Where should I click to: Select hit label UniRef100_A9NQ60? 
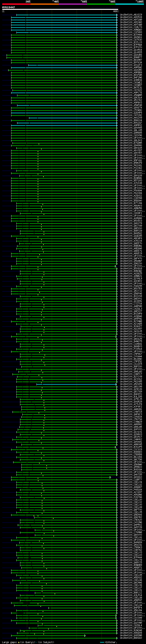(x=131, y=30)
